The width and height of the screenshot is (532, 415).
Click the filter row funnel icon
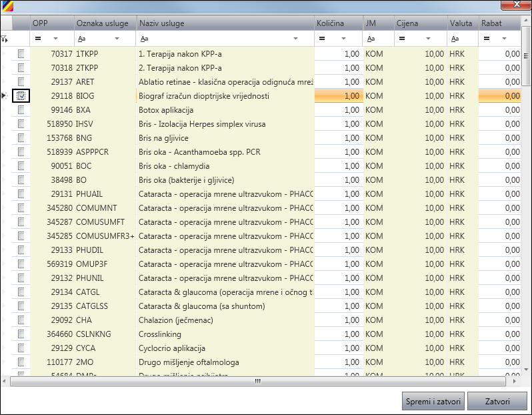pyautogui.click(x=4, y=39)
